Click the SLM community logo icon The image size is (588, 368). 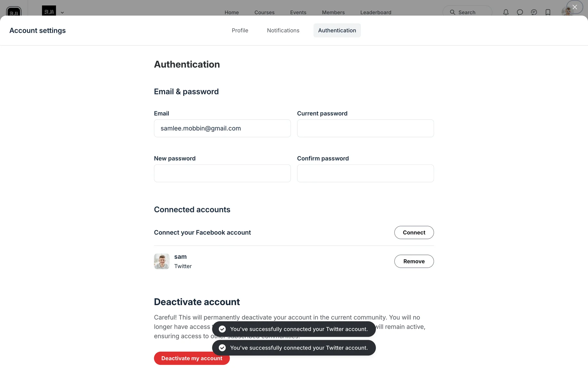tap(14, 12)
